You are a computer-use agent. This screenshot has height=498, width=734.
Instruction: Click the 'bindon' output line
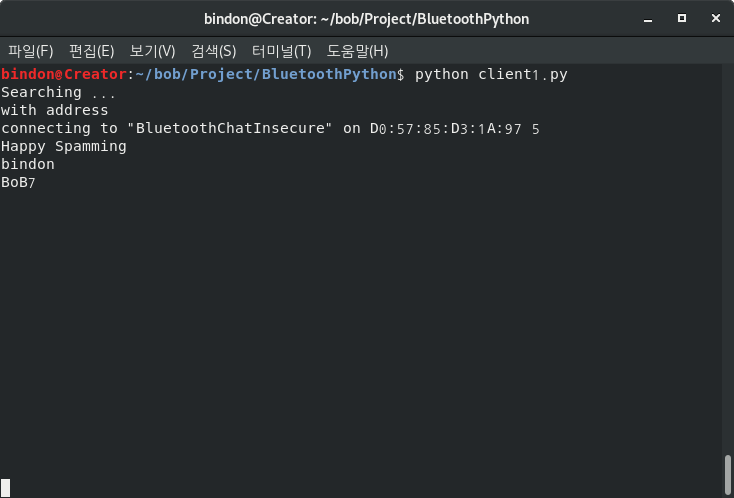[x=28, y=165]
